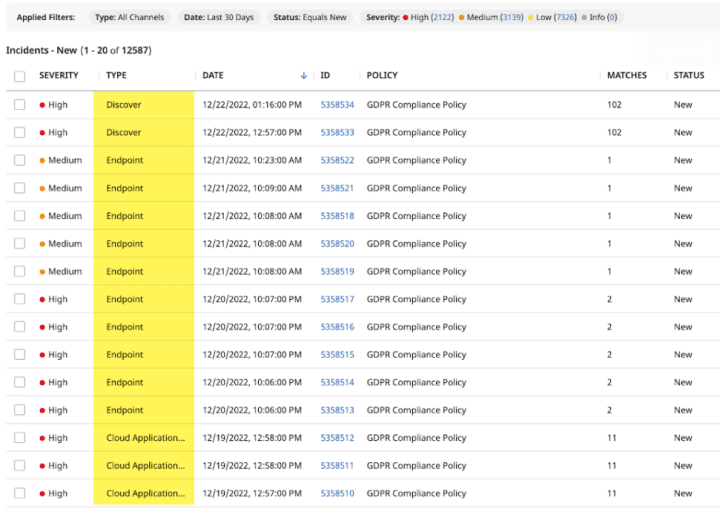
Task: Select checkbox for incident 5358522 row
Action: click(20, 160)
